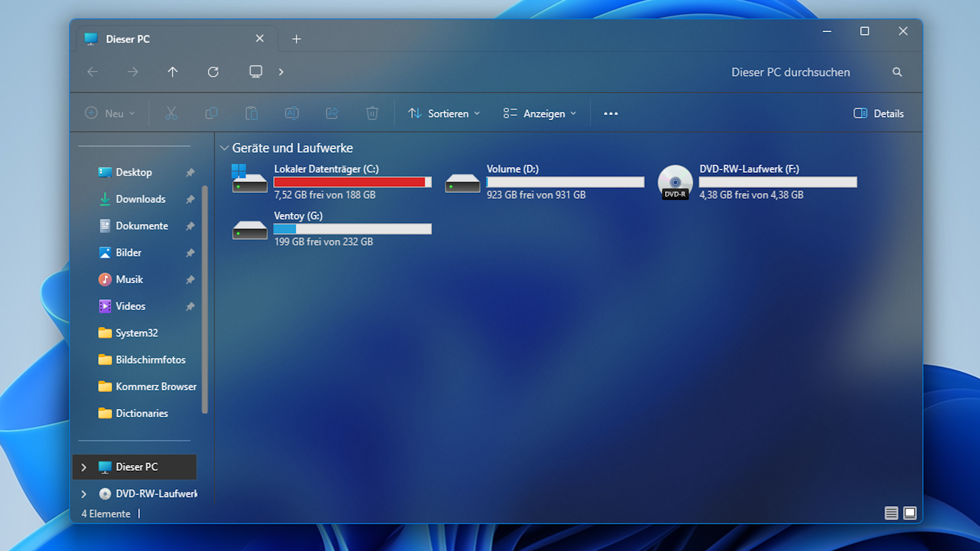980x551 pixels.
Task: Expand the DVD-RW-Laufwerk tree node
Action: click(x=84, y=494)
